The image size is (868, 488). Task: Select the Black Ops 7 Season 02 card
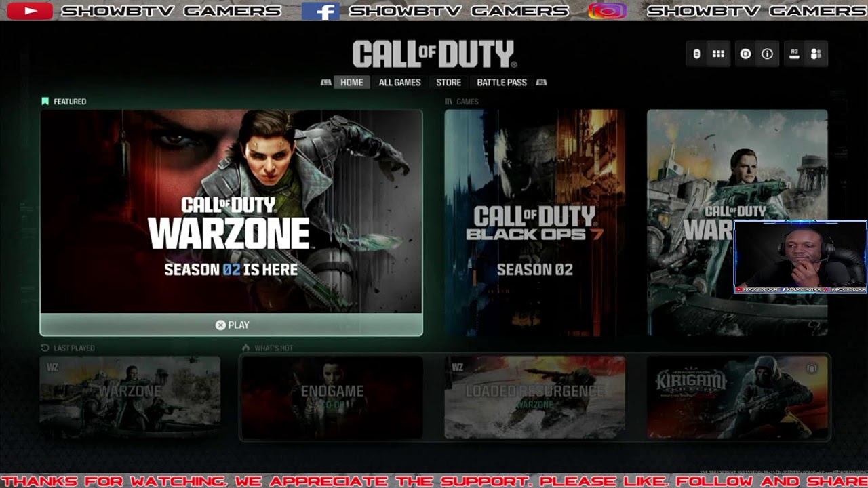(x=535, y=223)
